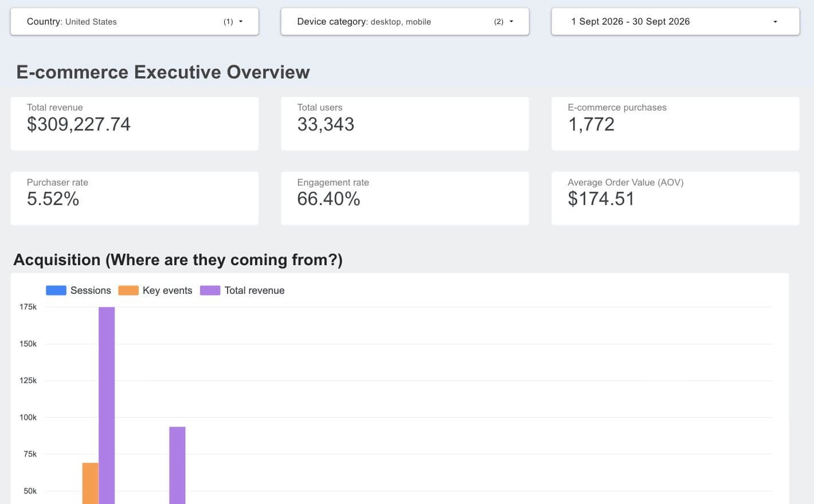
Task: Click the (1) count in Country filter
Action: click(x=228, y=22)
